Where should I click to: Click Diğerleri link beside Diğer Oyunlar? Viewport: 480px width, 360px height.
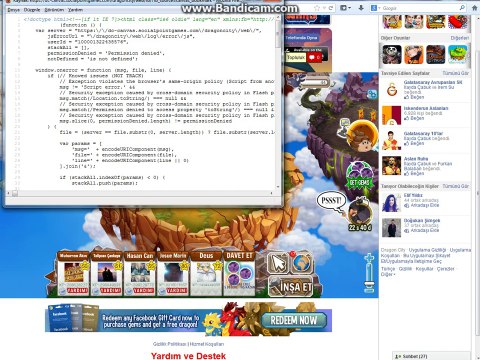click(460, 38)
